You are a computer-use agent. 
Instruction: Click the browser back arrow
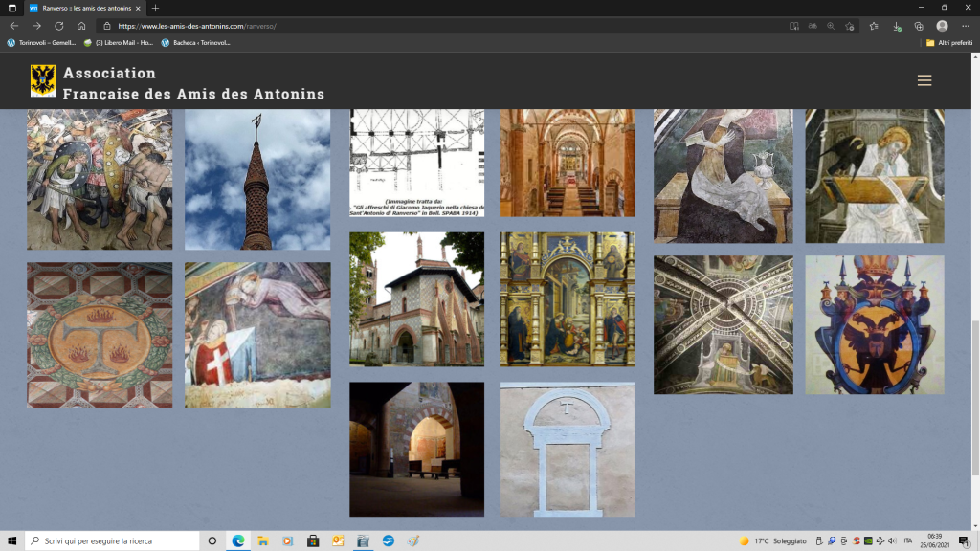[x=14, y=26]
